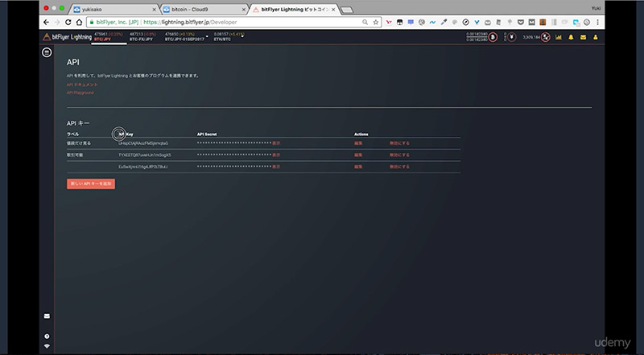Click the ラベル column header
Viewport: 644px width, 355px height.
tap(72, 134)
